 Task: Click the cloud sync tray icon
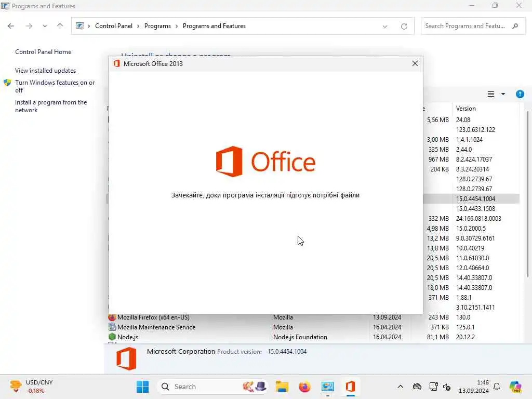click(417, 387)
